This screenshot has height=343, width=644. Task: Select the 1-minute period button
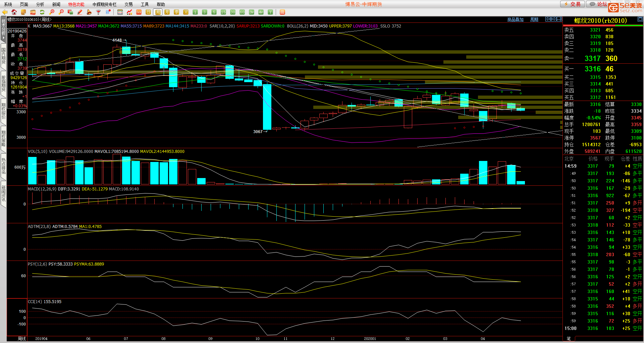[x=195, y=12]
